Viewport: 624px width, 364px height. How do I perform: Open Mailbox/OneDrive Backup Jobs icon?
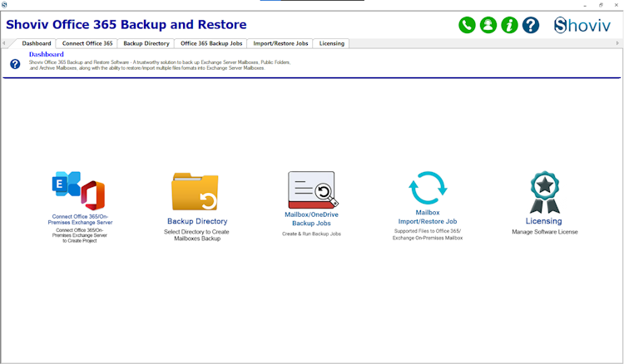(x=313, y=189)
